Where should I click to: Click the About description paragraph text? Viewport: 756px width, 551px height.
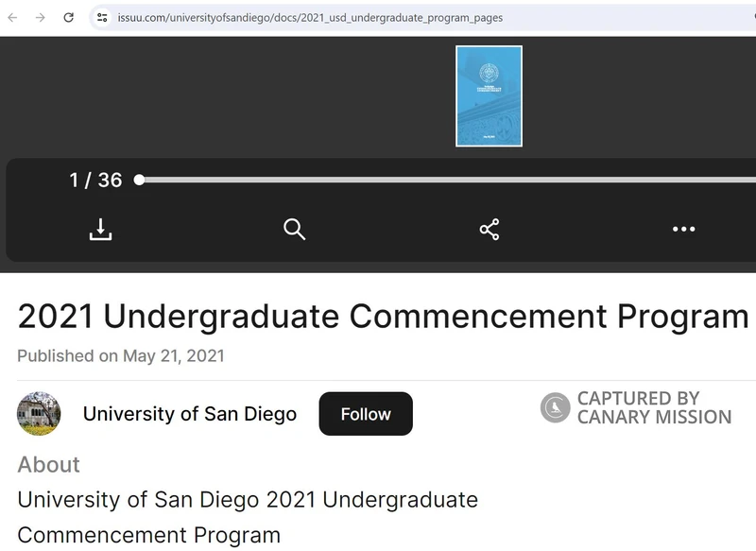point(248,517)
